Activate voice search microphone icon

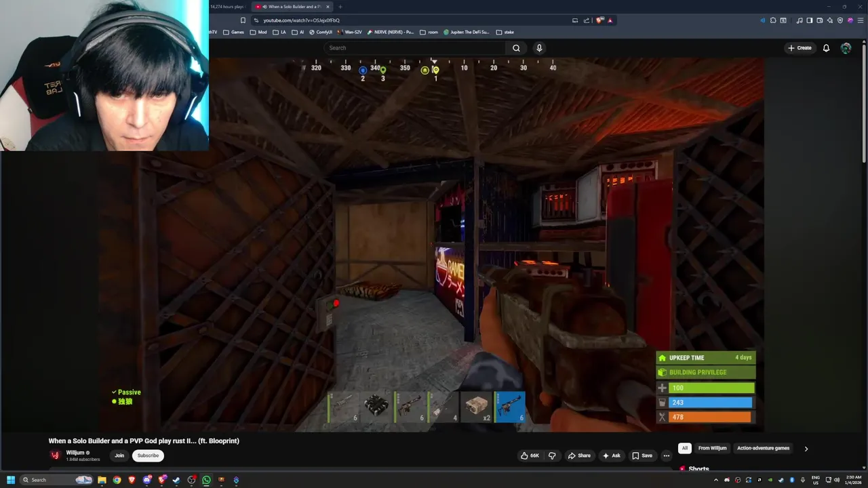539,48
